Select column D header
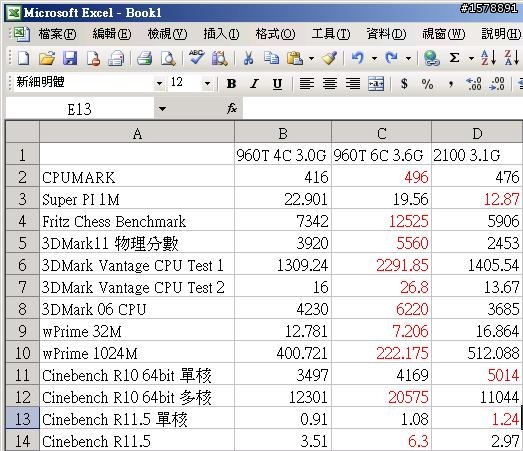This screenshot has width=523, height=451. click(477, 133)
